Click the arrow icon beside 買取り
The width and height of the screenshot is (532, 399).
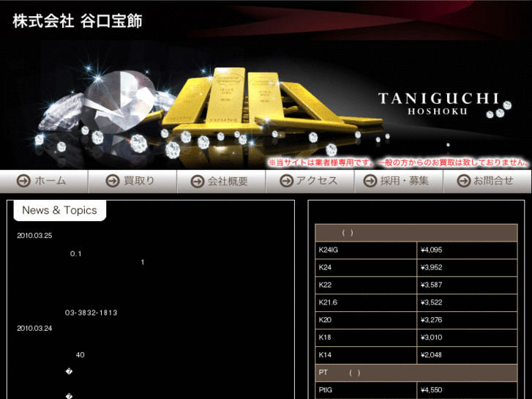pos(112,181)
